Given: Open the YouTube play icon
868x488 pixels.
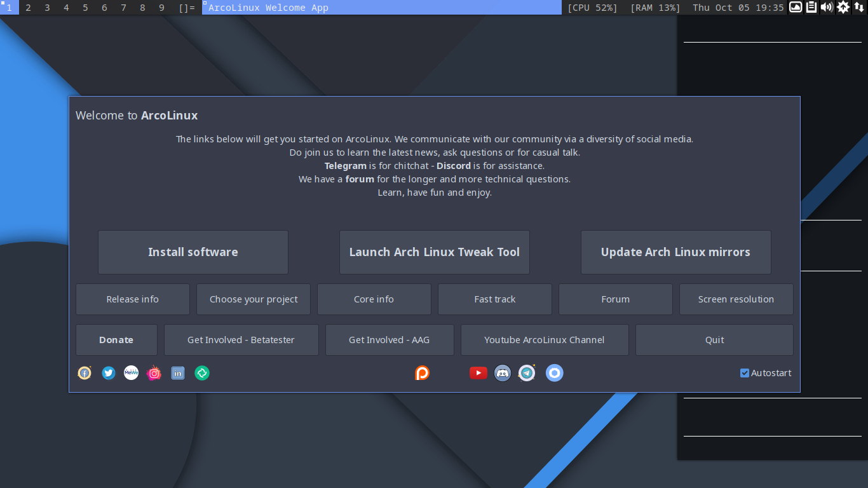Looking at the screenshot, I should tap(478, 373).
